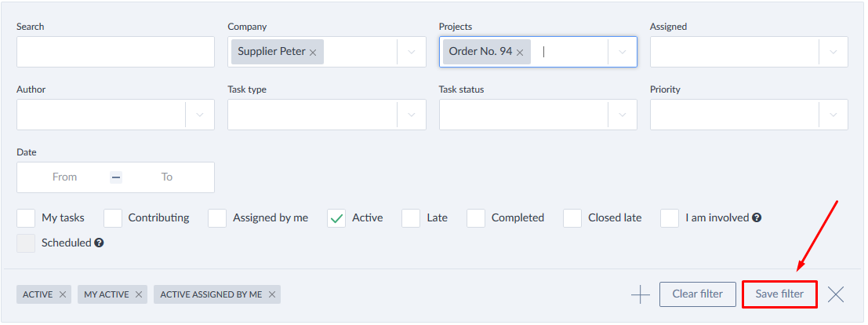Click the plus icon beside Clear filter
The width and height of the screenshot is (868, 325).
(x=641, y=294)
